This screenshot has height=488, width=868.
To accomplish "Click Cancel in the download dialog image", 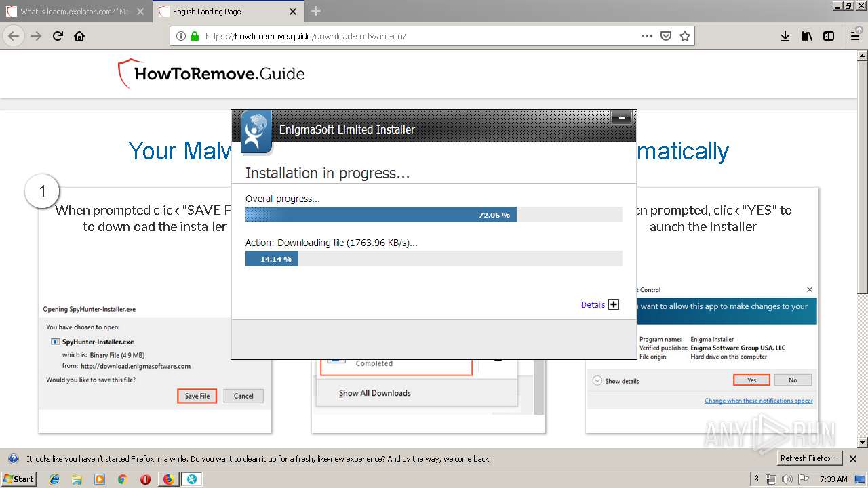I will (243, 396).
